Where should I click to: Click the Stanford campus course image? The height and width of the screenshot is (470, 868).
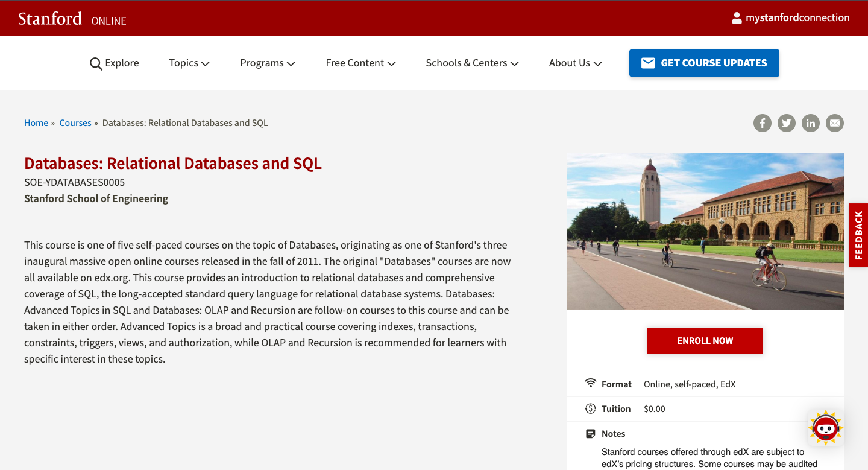705,231
